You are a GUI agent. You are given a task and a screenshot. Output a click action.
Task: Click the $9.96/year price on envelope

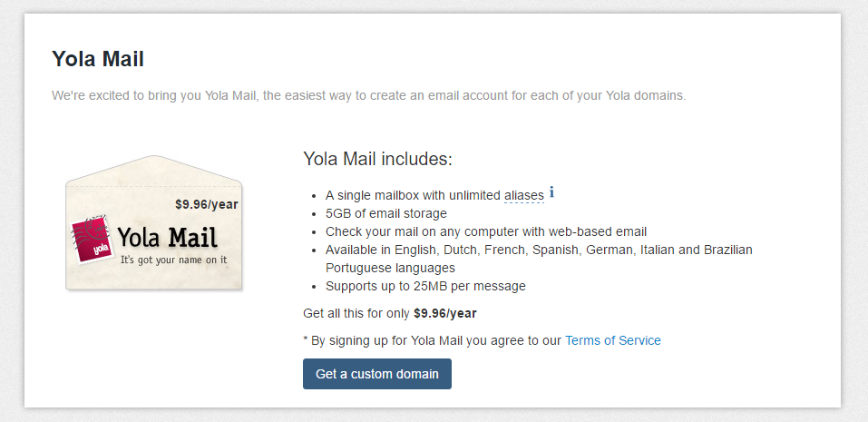pyautogui.click(x=207, y=204)
